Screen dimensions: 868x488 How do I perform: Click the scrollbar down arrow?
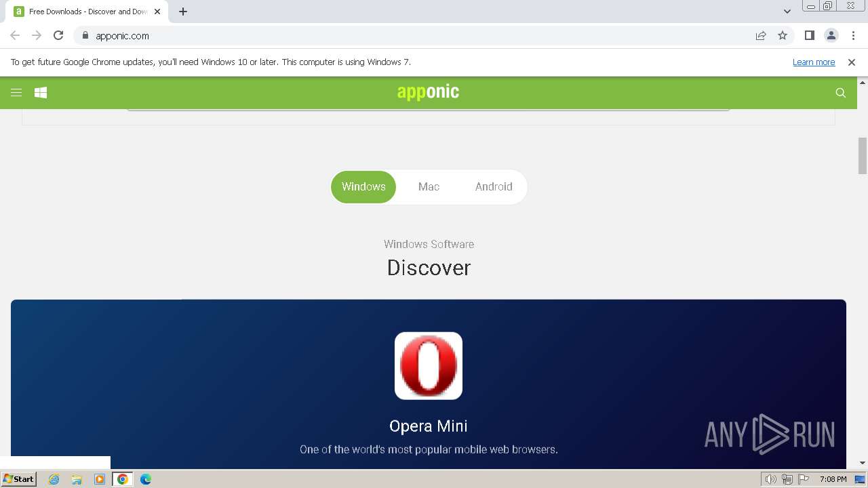[x=863, y=463]
